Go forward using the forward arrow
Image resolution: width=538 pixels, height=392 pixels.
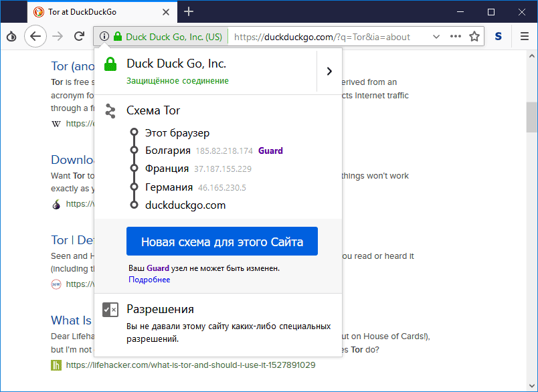coord(58,36)
